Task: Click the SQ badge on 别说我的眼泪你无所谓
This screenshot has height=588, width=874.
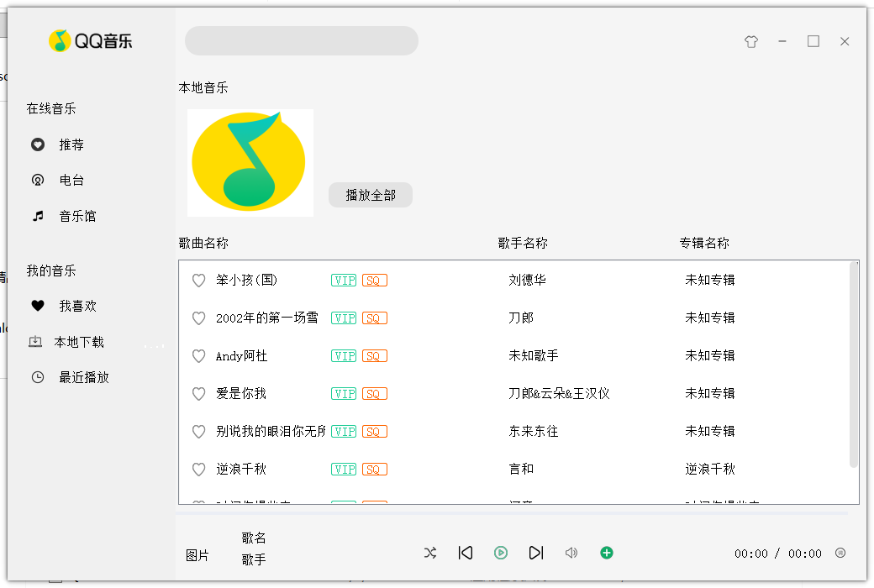Action: click(x=375, y=432)
